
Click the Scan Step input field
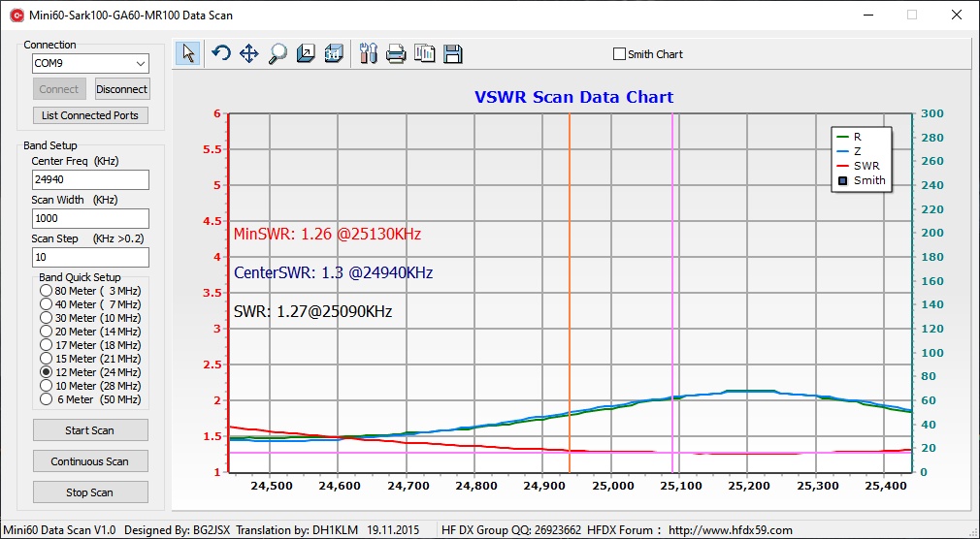(90, 257)
